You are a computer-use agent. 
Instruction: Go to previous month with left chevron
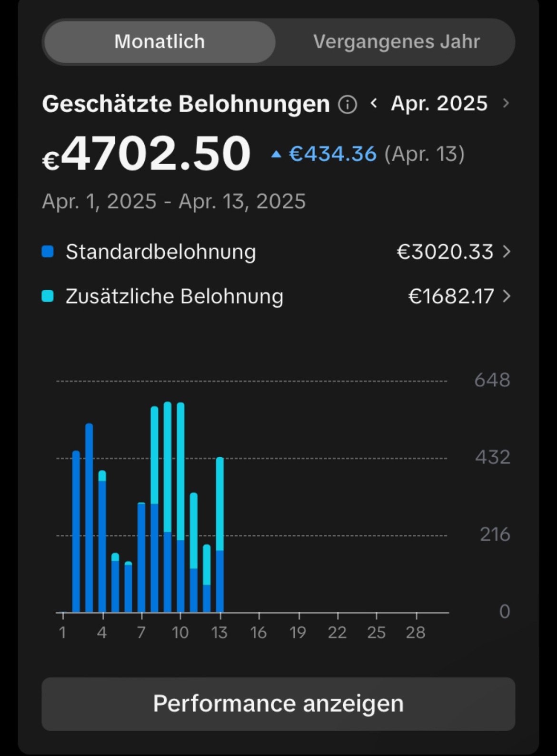click(374, 103)
